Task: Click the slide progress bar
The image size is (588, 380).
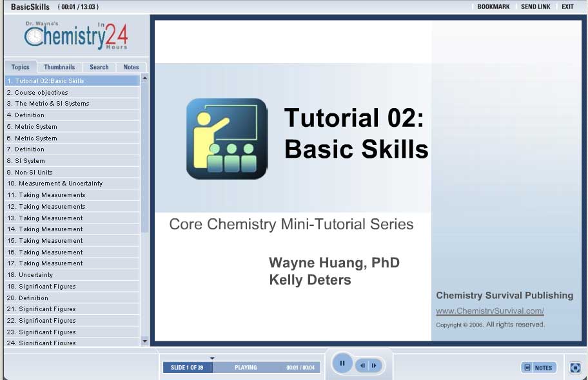Action: (266, 368)
